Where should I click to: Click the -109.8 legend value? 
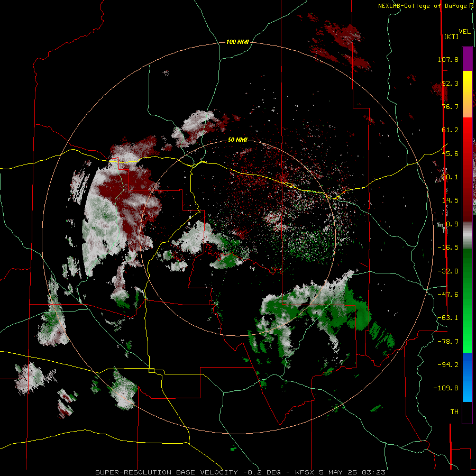click(446, 388)
